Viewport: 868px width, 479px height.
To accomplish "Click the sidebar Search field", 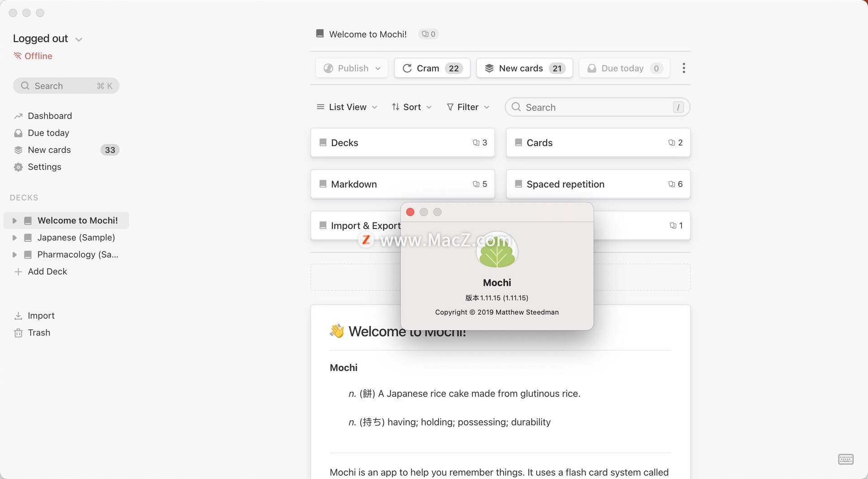I will point(66,86).
